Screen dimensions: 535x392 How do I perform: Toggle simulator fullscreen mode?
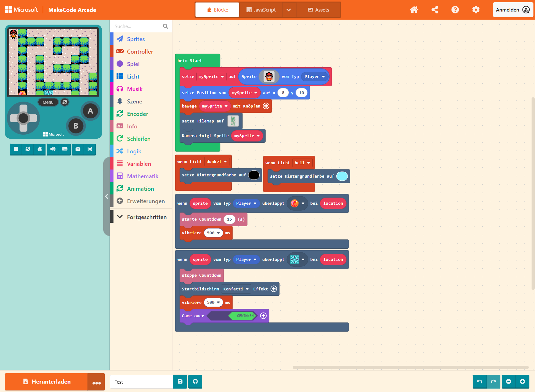[x=90, y=149]
